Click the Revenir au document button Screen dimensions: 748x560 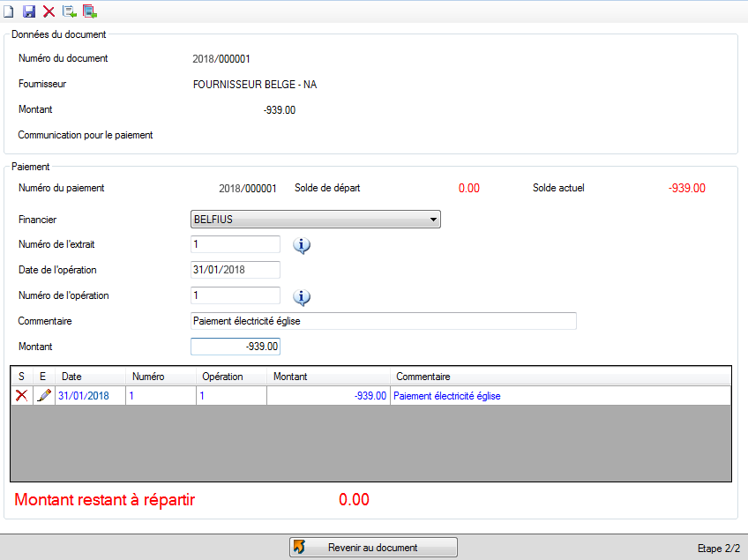click(x=373, y=547)
